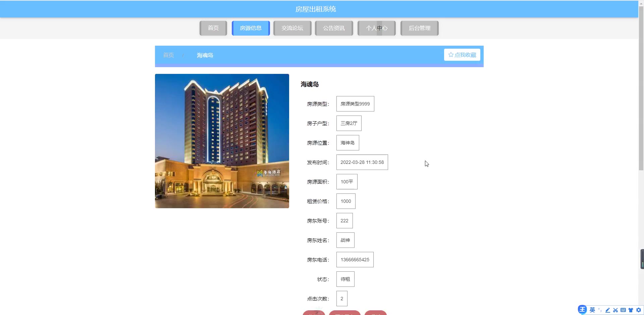Click the click-count value 2
644x315 pixels.
click(342, 299)
